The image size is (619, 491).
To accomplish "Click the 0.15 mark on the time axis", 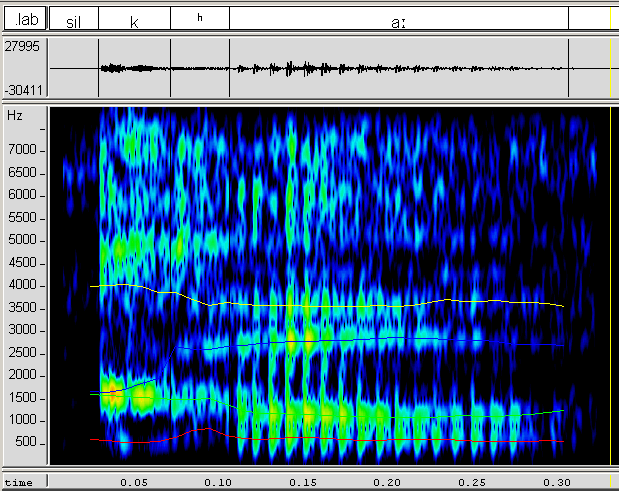I will click(x=302, y=482).
